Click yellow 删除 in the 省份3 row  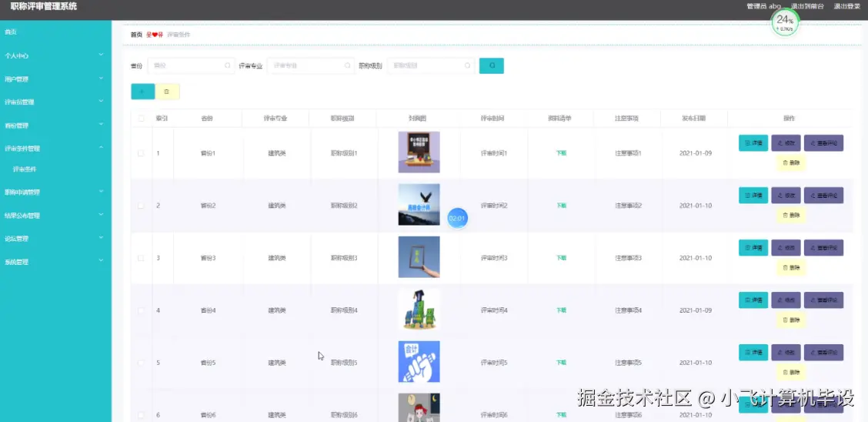tap(791, 267)
